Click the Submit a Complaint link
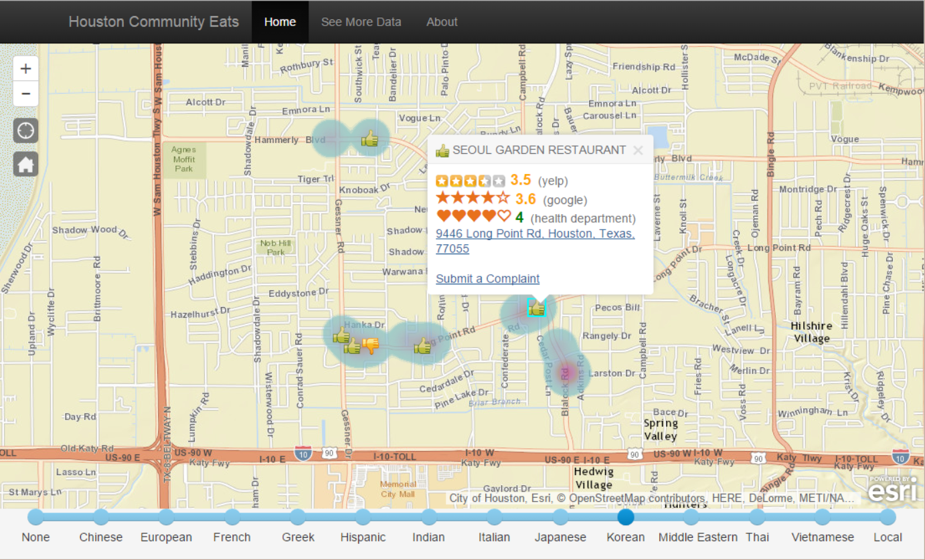Viewport: 925px width, 560px height. (487, 279)
